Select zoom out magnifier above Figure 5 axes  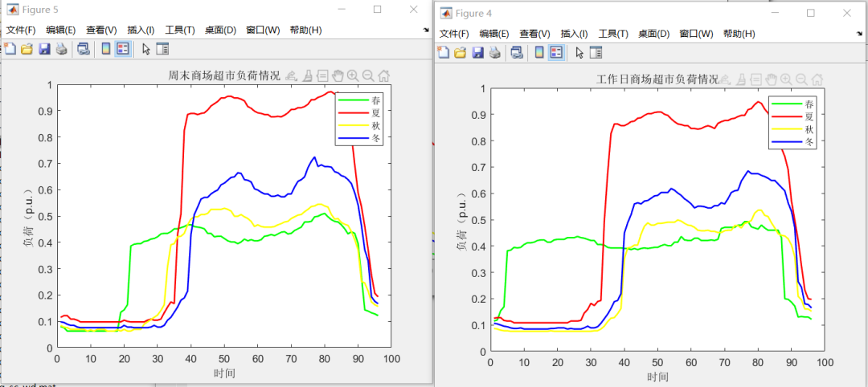point(368,75)
